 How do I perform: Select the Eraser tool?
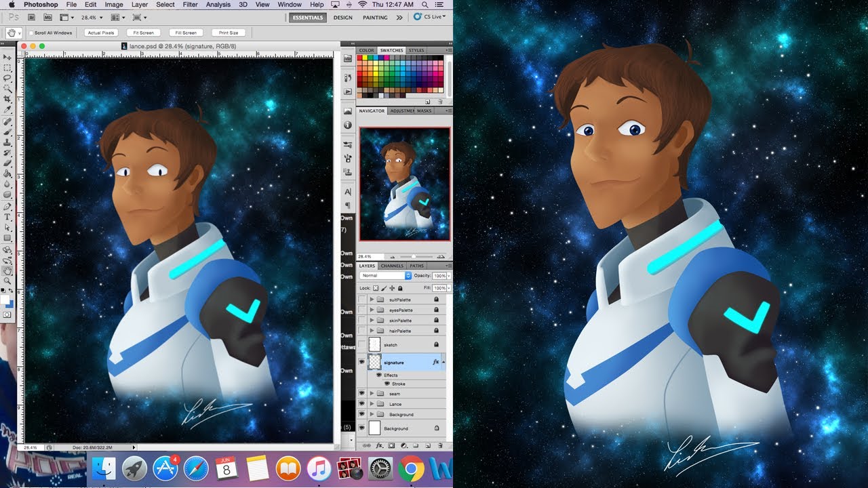tap(7, 163)
